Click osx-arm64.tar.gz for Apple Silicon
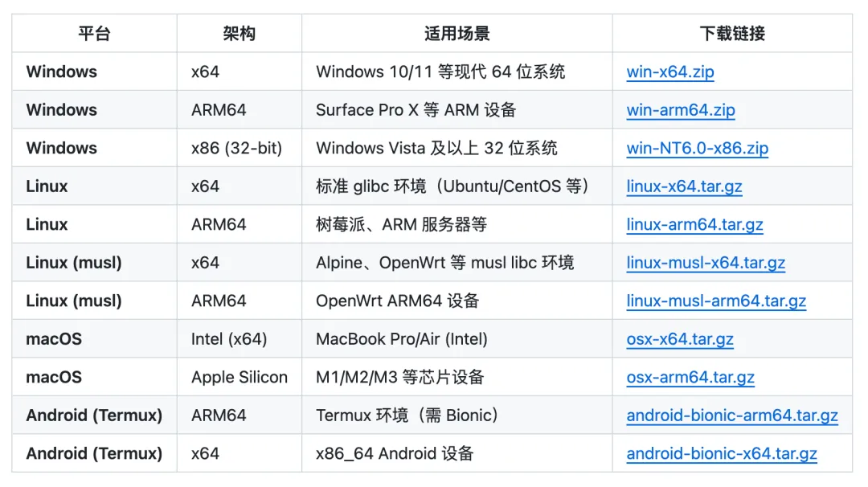This screenshot has width=868, height=487. pos(690,377)
